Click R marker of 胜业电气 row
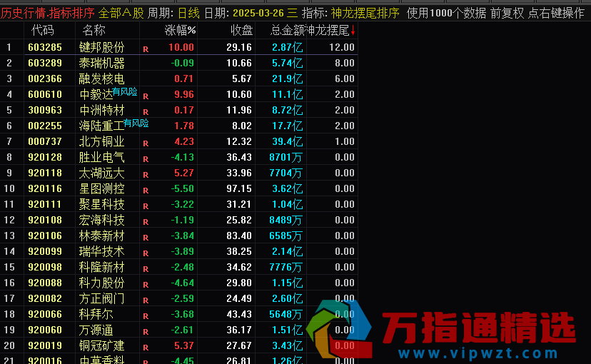Screen dimensions: 591x364 click(146, 159)
